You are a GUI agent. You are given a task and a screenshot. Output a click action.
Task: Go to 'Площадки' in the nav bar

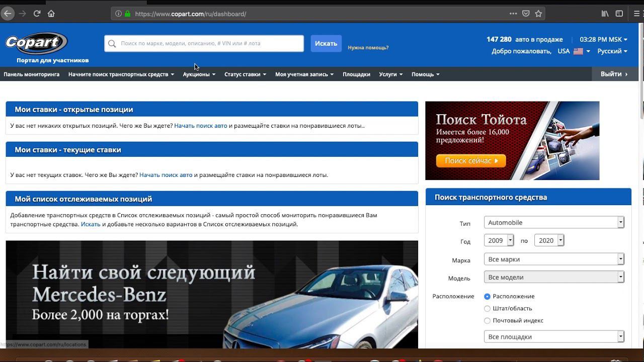[x=356, y=74]
